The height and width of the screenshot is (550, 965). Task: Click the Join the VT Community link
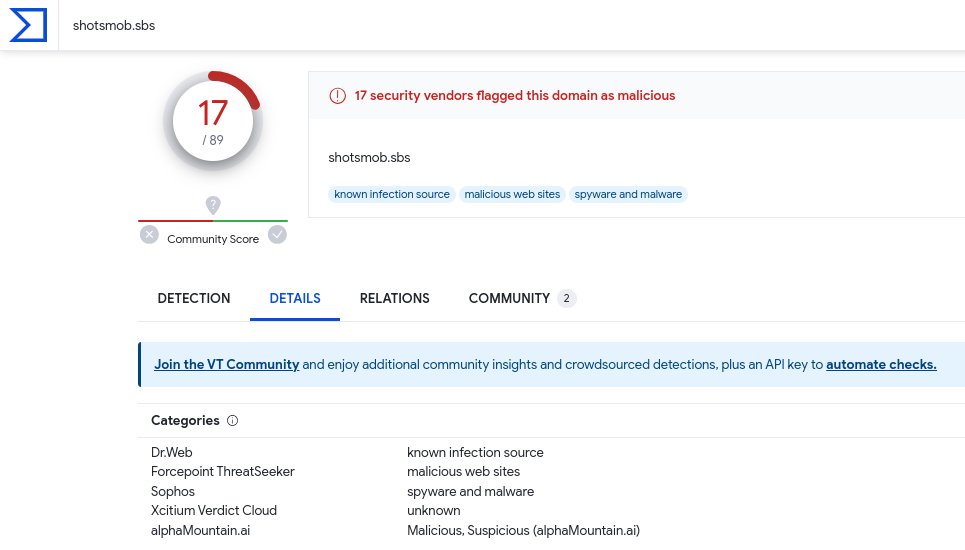coord(226,364)
